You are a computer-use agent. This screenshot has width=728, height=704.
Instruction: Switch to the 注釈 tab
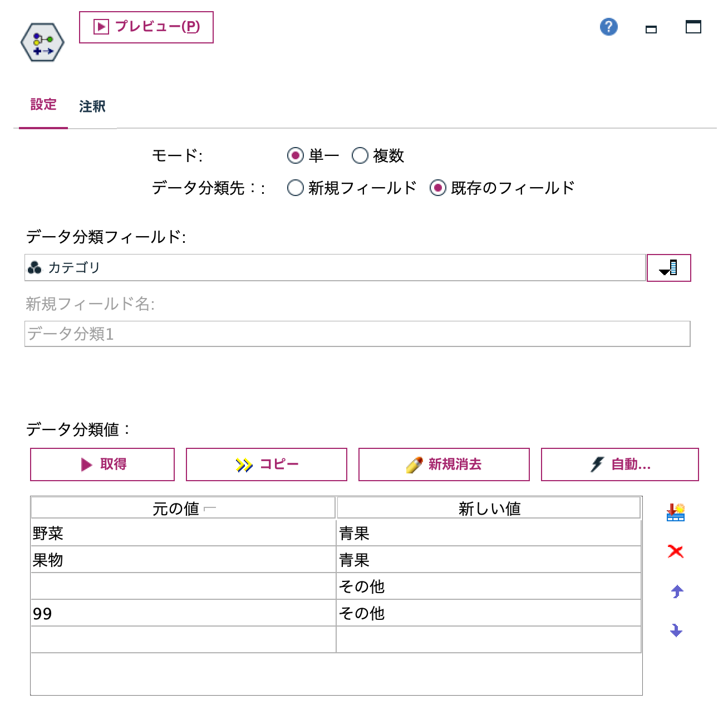coord(92,106)
